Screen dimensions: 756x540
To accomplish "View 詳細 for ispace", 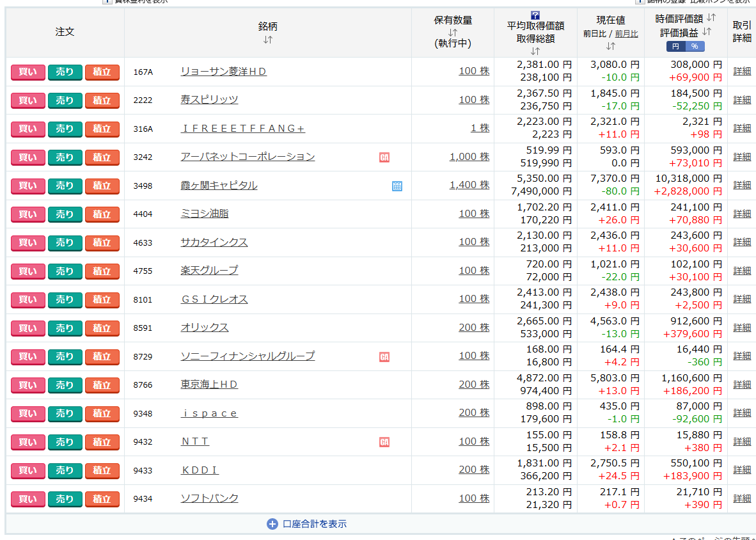I will point(742,413).
